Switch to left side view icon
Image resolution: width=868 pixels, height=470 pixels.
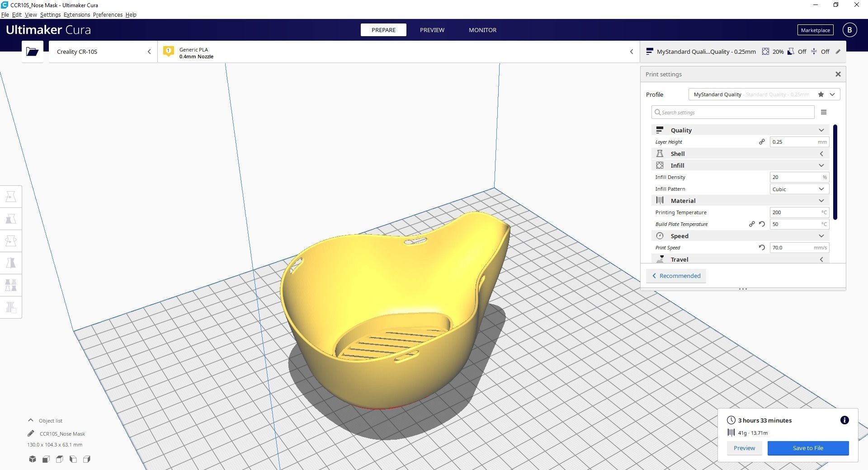73,459
